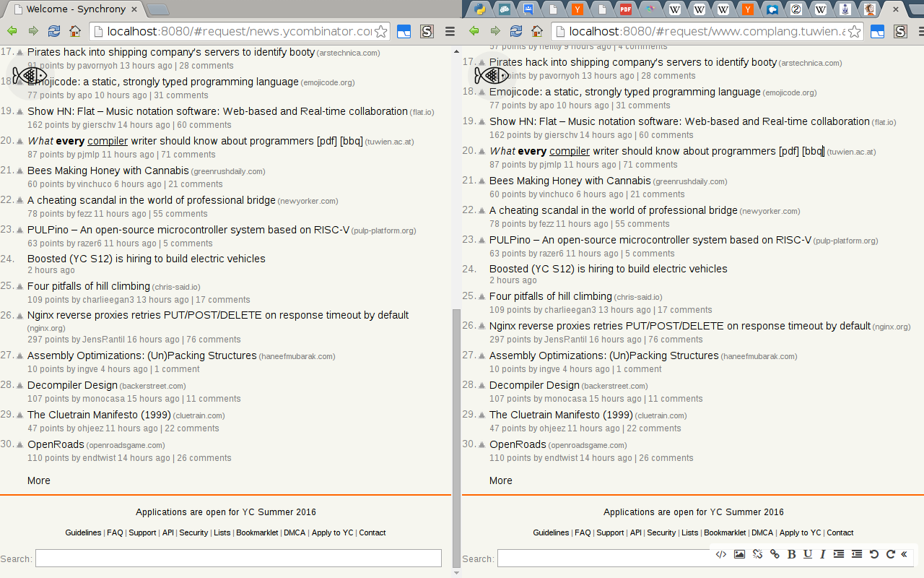924x578 pixels.
Task: Open blue extension icon in left window
Action: click(404, 32)
